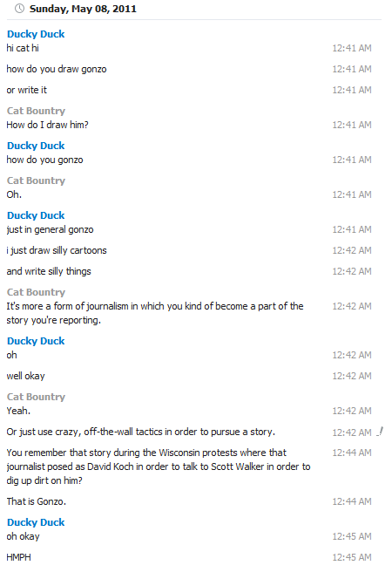This screenshot has height=572, width=392.
Task: Select the message 'i just draw silly cartoons'
Action: (x=57, y=250)
